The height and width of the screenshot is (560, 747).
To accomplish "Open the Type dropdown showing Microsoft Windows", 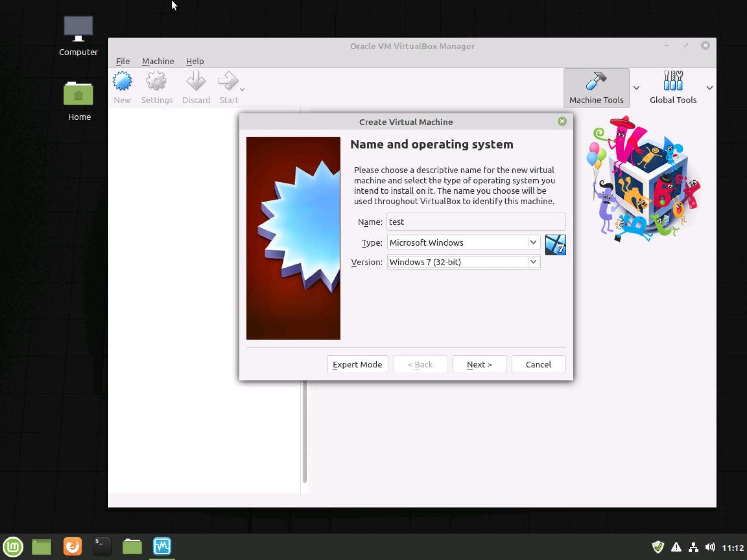I will [464, 243].
